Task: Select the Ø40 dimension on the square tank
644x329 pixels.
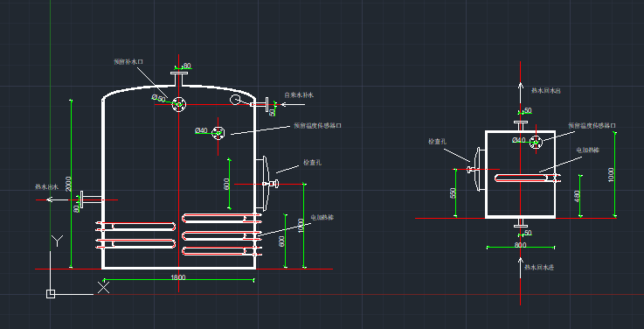Action: [x=519, y=140]
